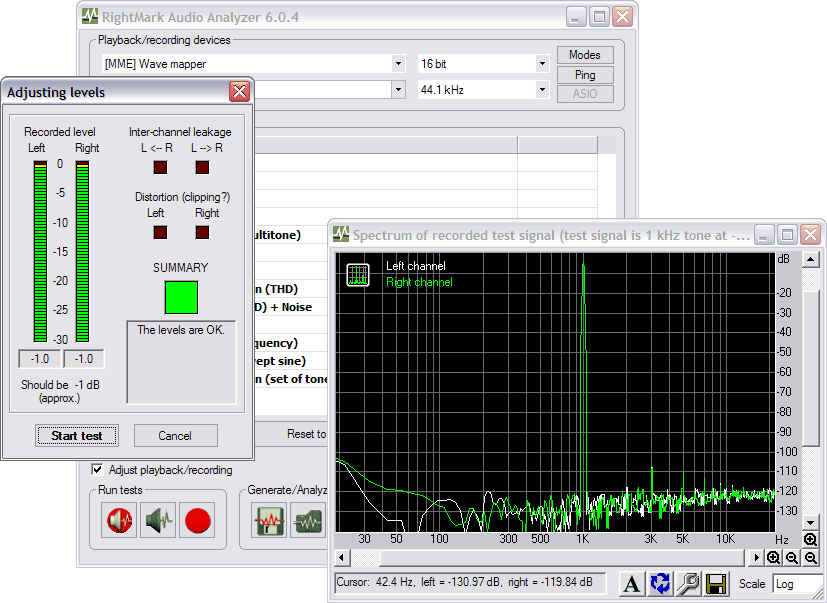Toggle the Adjust playback/recording checkbox

coord(98,470)
